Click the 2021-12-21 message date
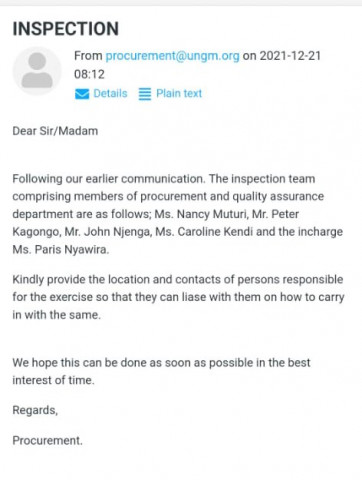This screenshot has width=362, height=480. (290, 56)
